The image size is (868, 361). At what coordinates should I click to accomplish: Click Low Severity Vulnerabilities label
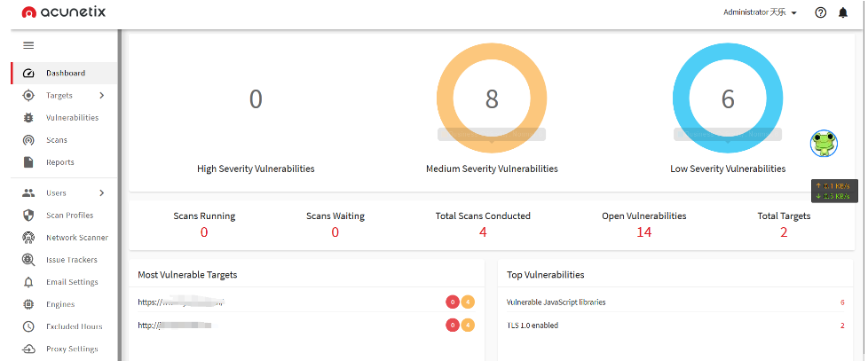pyautogui.click(x=728, y=169)
